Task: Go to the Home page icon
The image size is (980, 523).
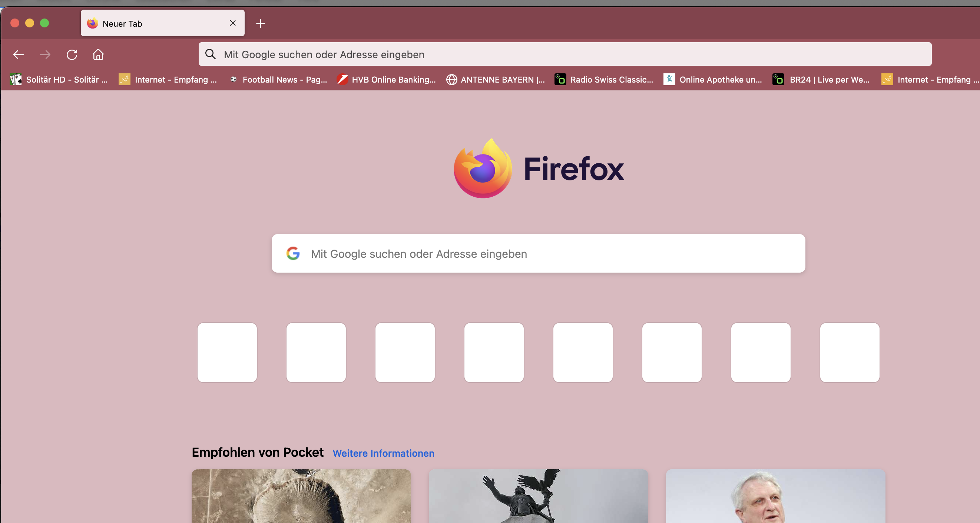Action: [98, 55]
